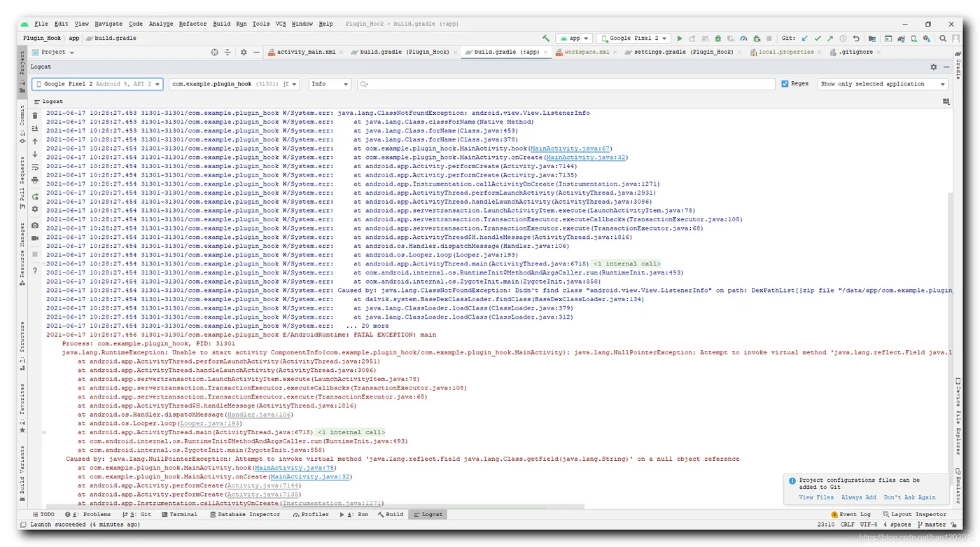The height and width of the screenshot is (547, 980).
Task: Clear logcat with the trash icon
Action: tap(35, 116)
